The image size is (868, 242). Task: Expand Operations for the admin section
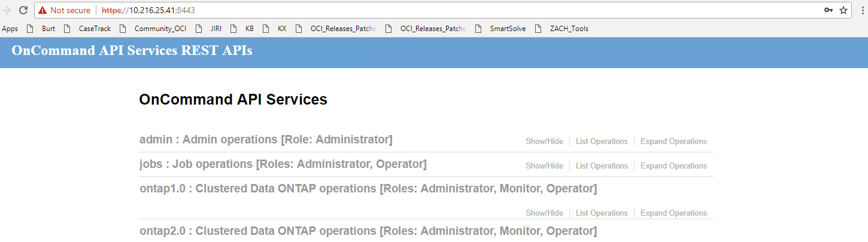(x=673, y=142)
